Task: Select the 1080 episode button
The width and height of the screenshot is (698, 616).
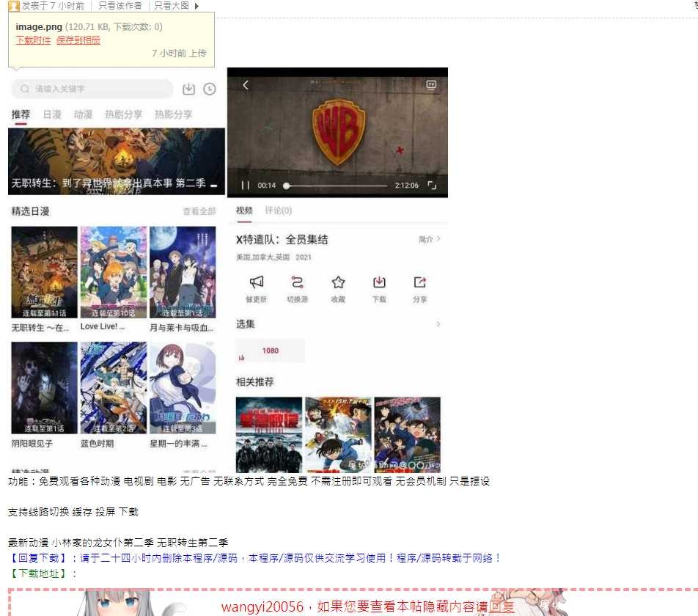Action: point(271,351)
